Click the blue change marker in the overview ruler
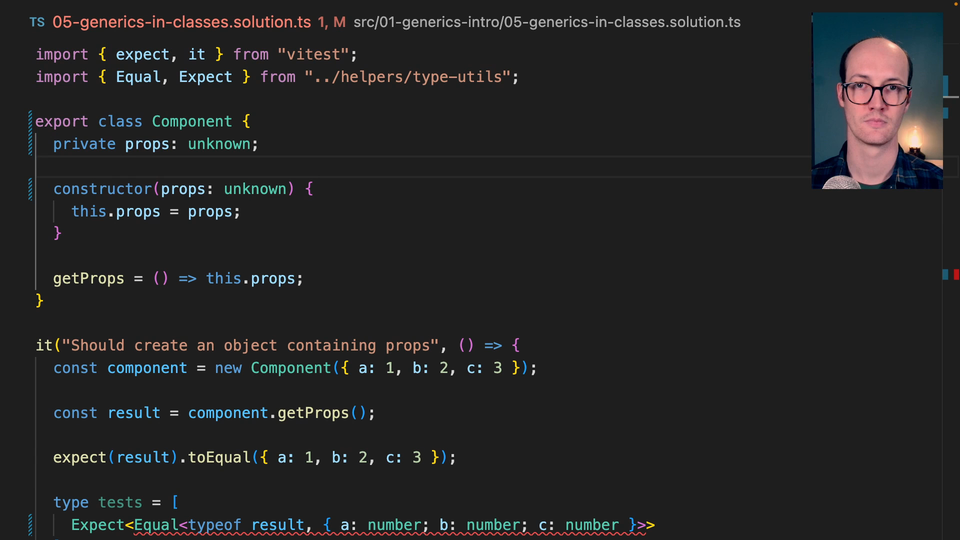 coord(944,274)
